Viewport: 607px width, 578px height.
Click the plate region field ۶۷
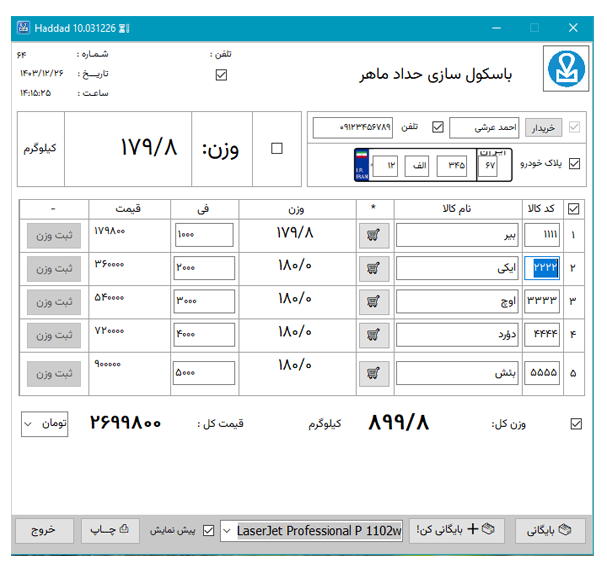[x=487, y=166]
